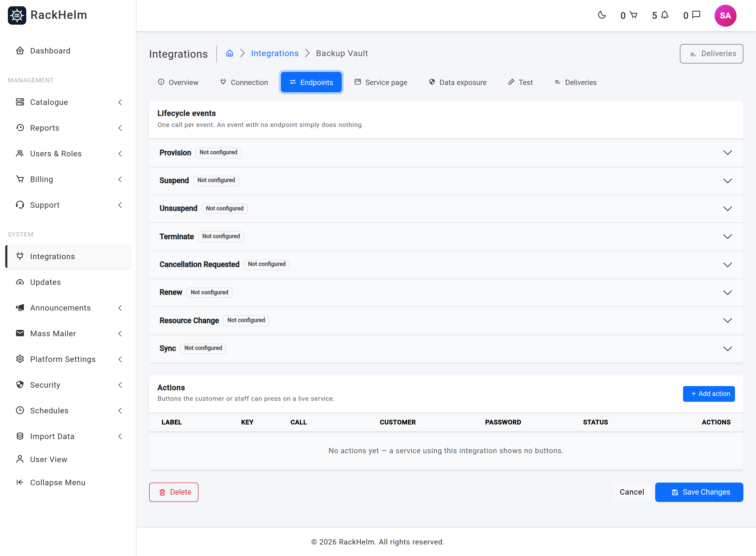Screen dimensions: 756x556
Task: Switch to the Overview tab
Action: [178, 82]
